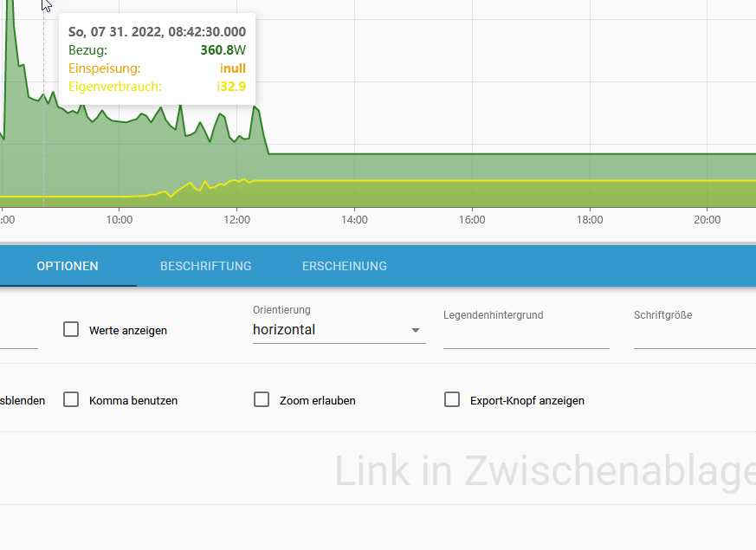Toggle the Komma benutzen checkbox
The height and width of the screenshot is (550, 756).
[71, 400]
